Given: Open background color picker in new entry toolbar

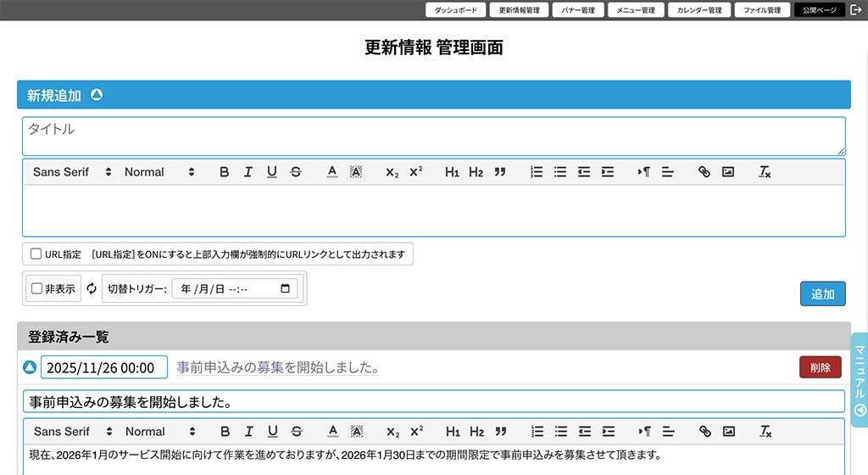Looking at the screenshot, I should coord(356,172).
